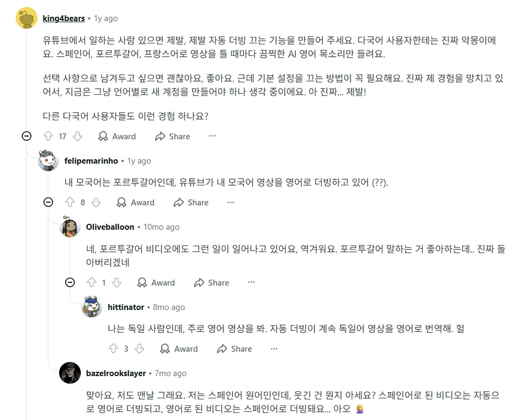The width and height of the screenshot is (518, 420).
Task: Collapse king4bears' comment thread
Action: point(26,136)
